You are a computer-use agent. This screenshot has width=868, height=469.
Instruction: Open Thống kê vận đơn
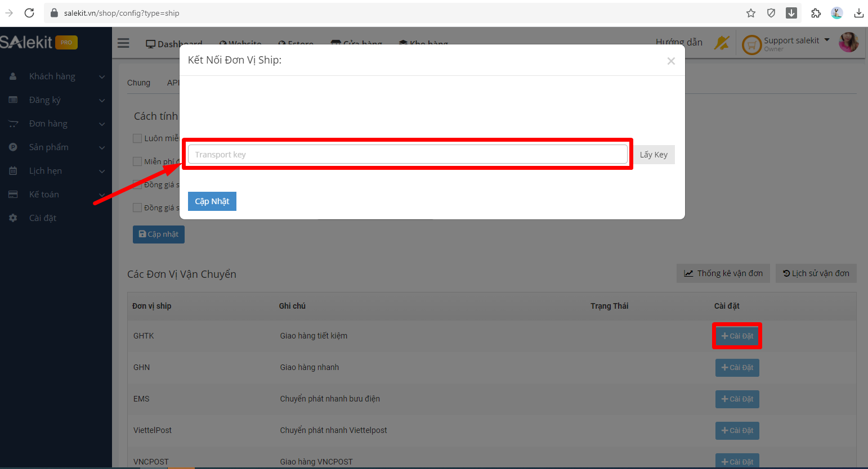click(x=723, y=273)
